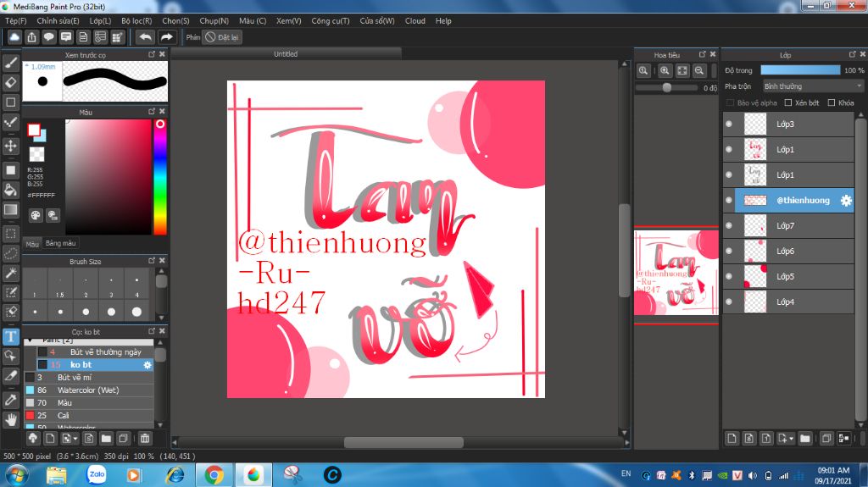
Task: Zoom in on the navigator panel
Action: pos(665,70)
